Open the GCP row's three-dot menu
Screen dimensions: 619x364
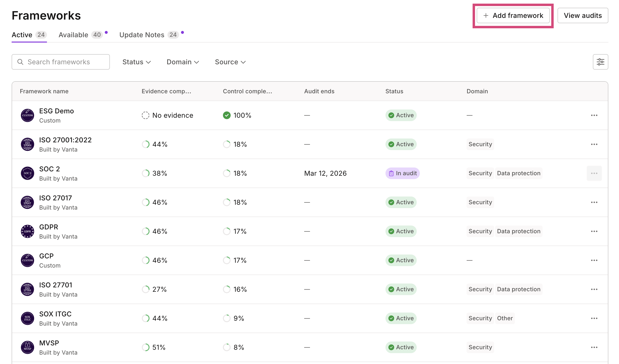point(594,260)
